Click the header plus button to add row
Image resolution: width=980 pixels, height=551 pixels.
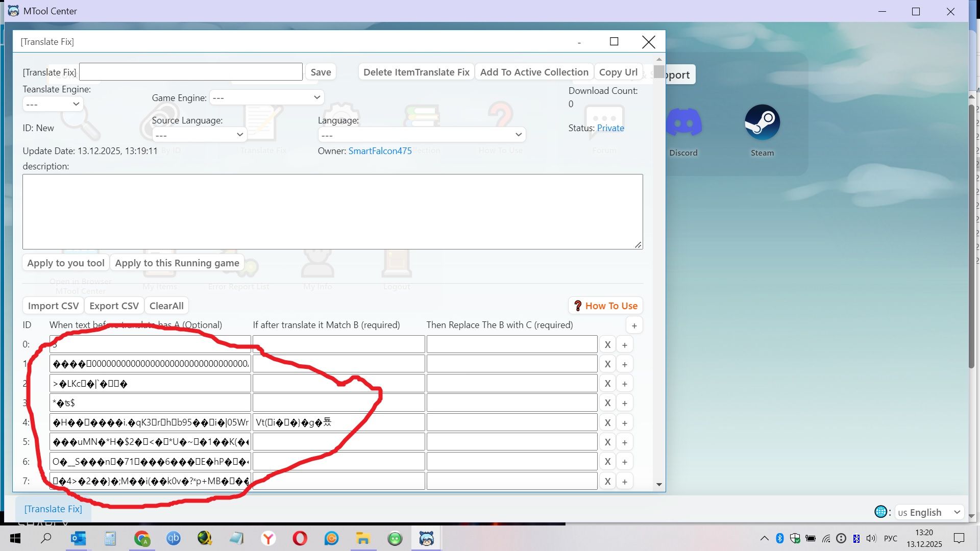[x=634, y=325]
